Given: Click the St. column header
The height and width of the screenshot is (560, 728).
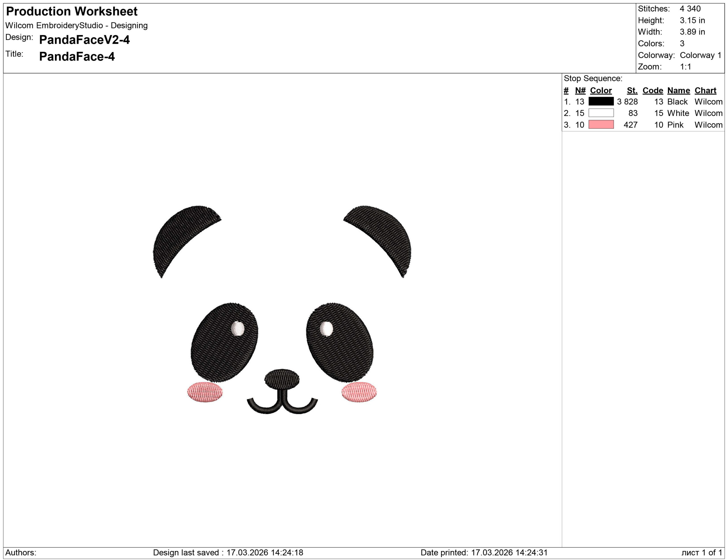Looking at the screenshot, I should 632,90.
